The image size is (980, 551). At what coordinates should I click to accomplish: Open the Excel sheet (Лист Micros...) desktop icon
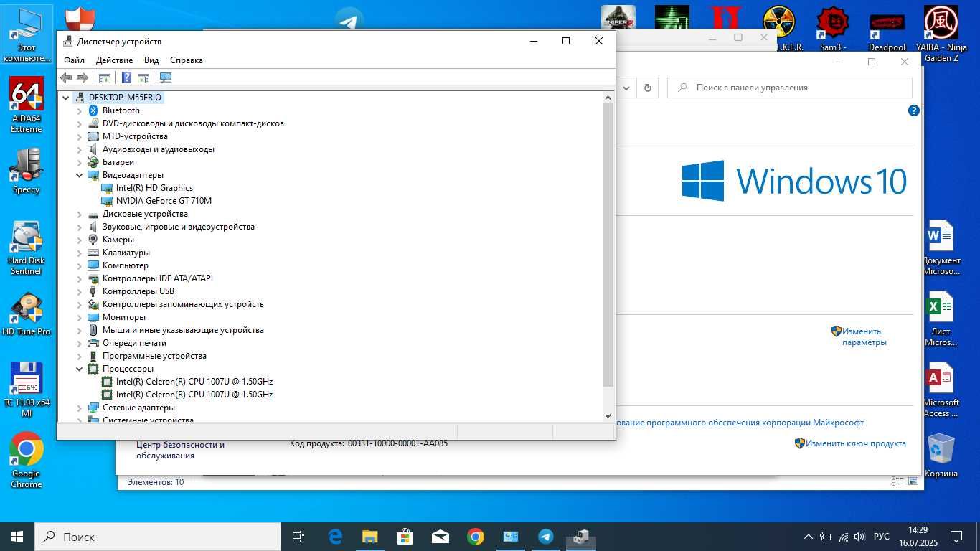click(x=941, y=319)
